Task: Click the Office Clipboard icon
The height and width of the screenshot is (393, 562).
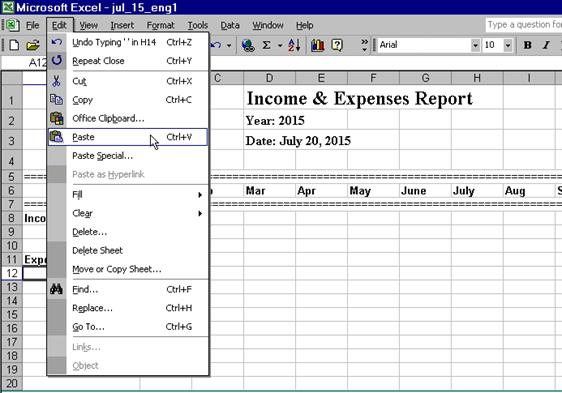Action: 56,118
